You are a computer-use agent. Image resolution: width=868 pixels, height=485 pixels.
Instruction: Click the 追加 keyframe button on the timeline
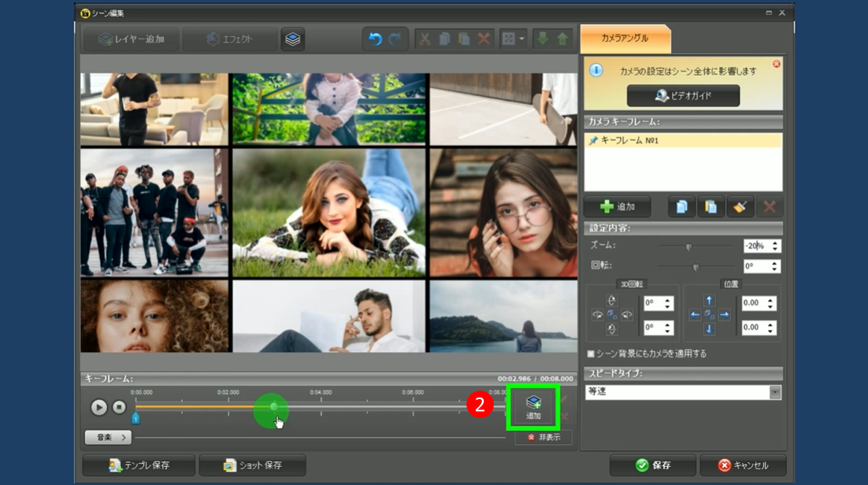pos(533,408)
